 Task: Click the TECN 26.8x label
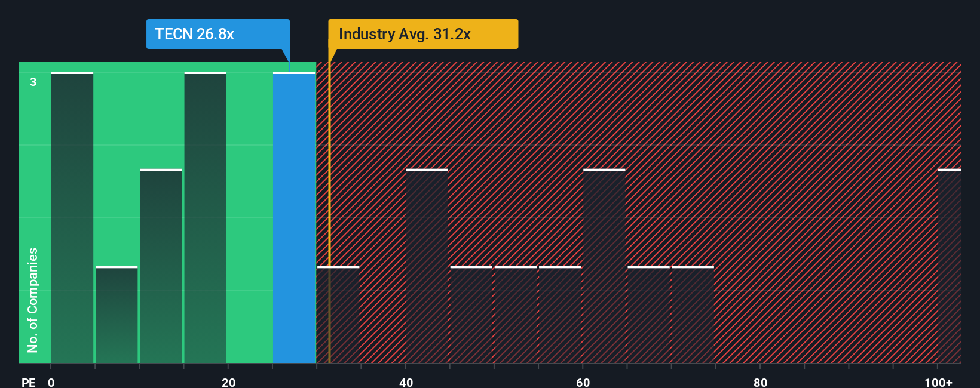(x=218, y=34)
